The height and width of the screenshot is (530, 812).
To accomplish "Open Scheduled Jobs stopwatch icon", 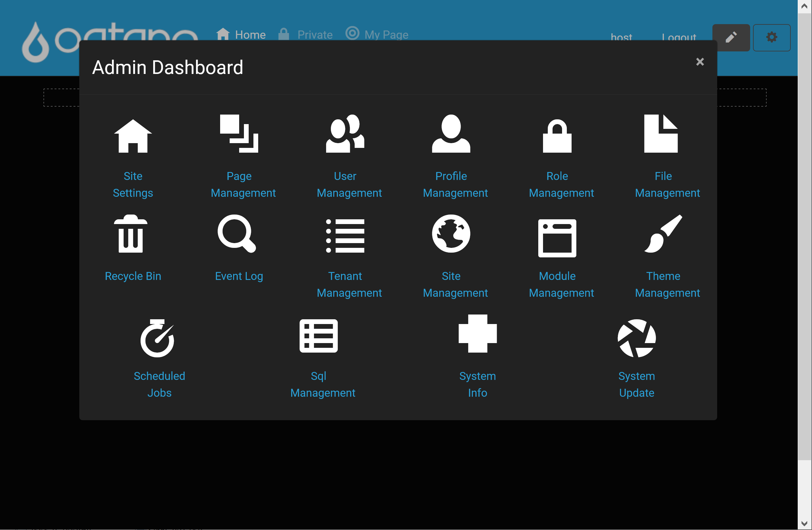I will pos(157,338).
